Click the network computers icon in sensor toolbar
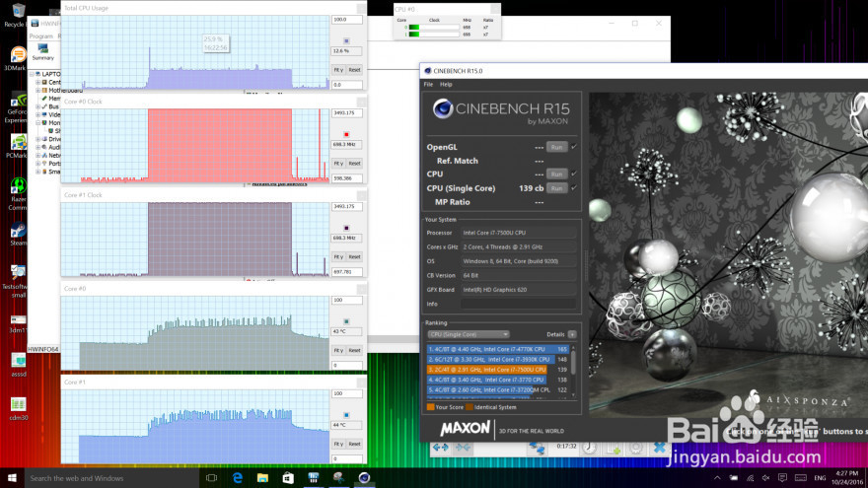This screenshot has width=868, height=488. tap(537, 447)
